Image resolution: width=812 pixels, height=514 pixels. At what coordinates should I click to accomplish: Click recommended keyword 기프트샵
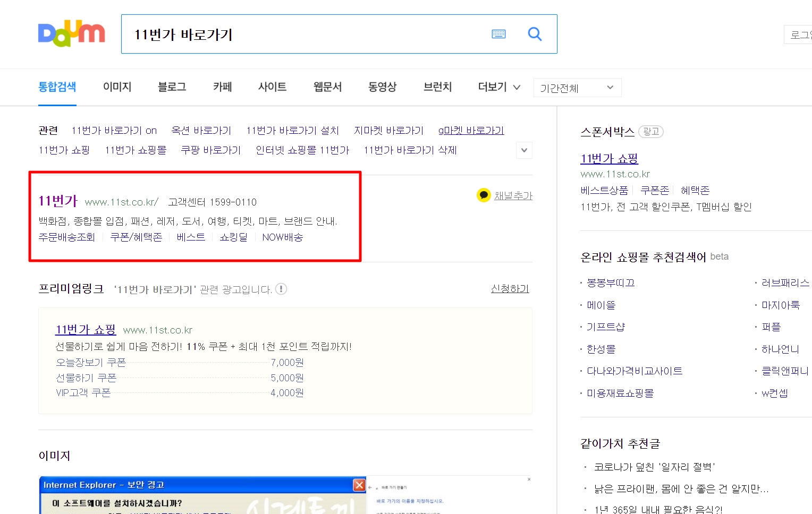[606, 327]
